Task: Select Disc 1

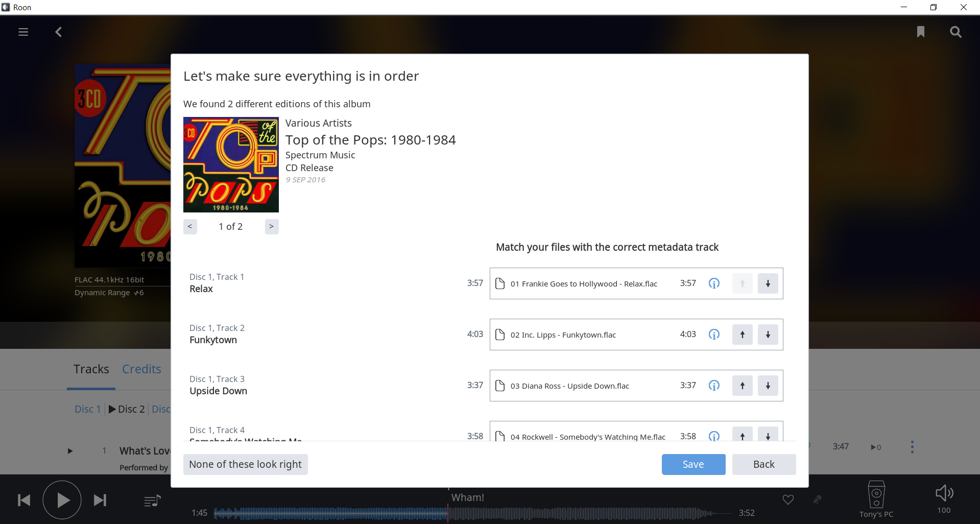Action: tap(87, 409)
